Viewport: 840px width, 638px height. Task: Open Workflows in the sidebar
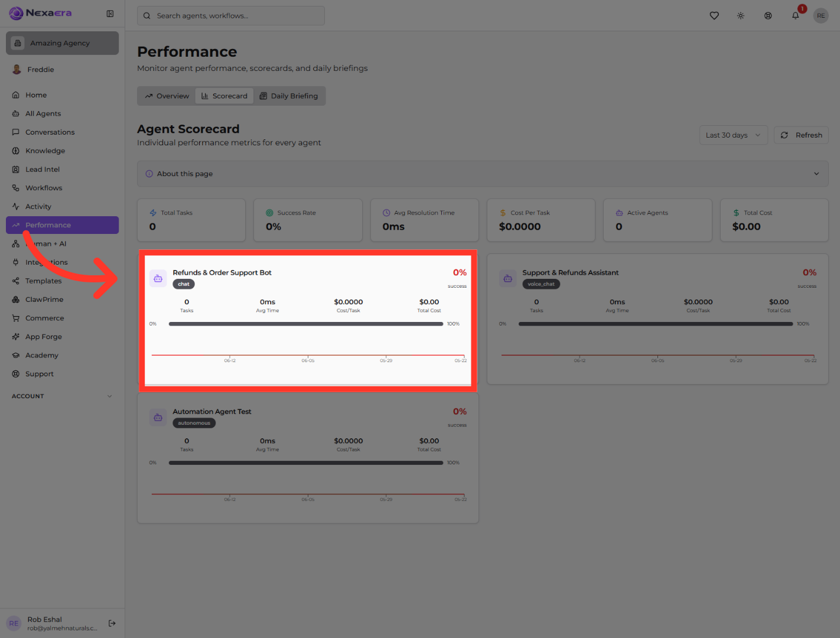pyautogui.click(x=62, y=188)
